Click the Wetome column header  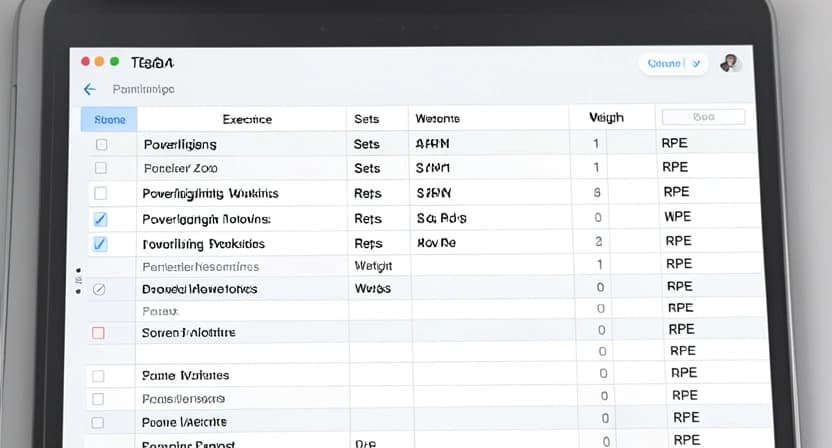[438, 118]
